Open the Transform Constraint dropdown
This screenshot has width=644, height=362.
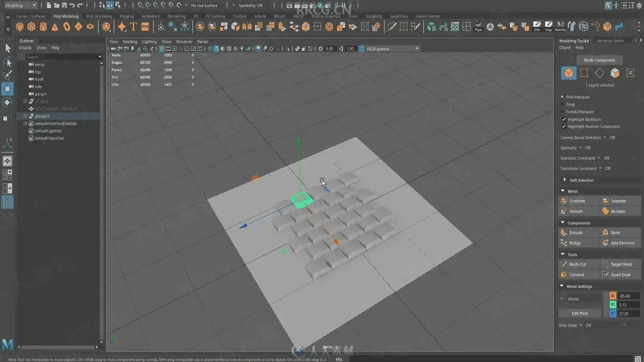tap(601, 168)
